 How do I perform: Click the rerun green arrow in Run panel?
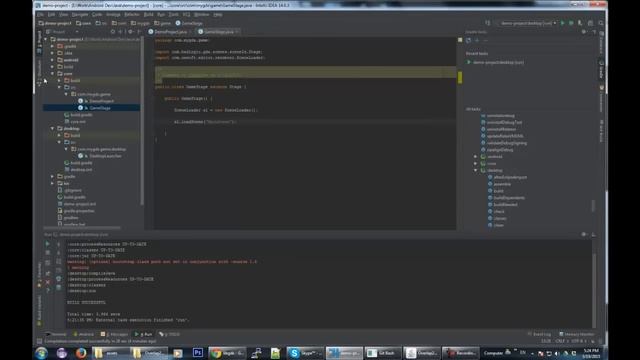tap(48, 244)
